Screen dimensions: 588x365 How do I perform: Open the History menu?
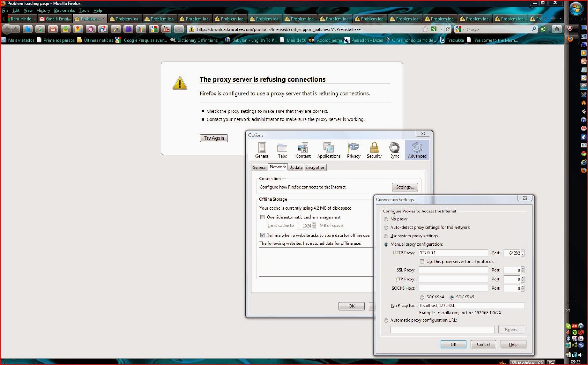coord(43,11)
